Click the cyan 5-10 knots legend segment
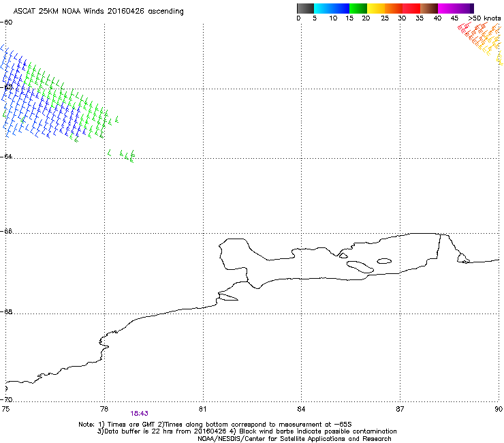The height and width of the screenshot is (443, 504). coord(323,8)
